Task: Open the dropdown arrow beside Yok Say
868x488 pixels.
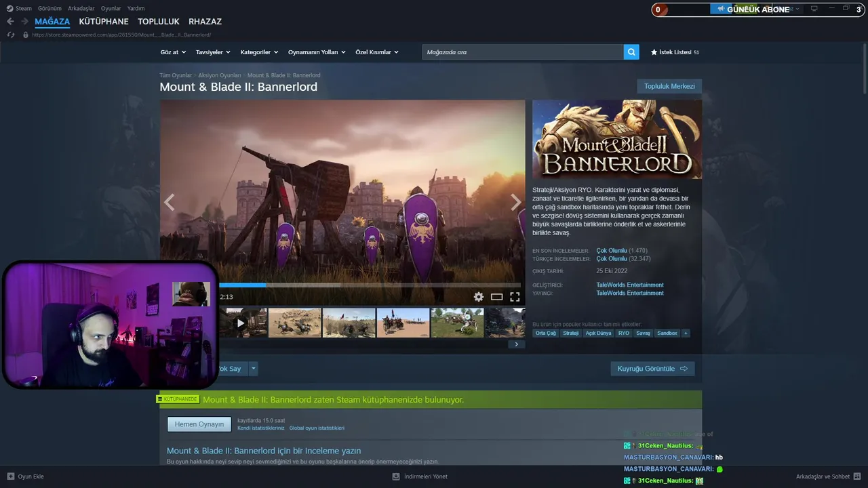Action: click(x=254, y=369)
